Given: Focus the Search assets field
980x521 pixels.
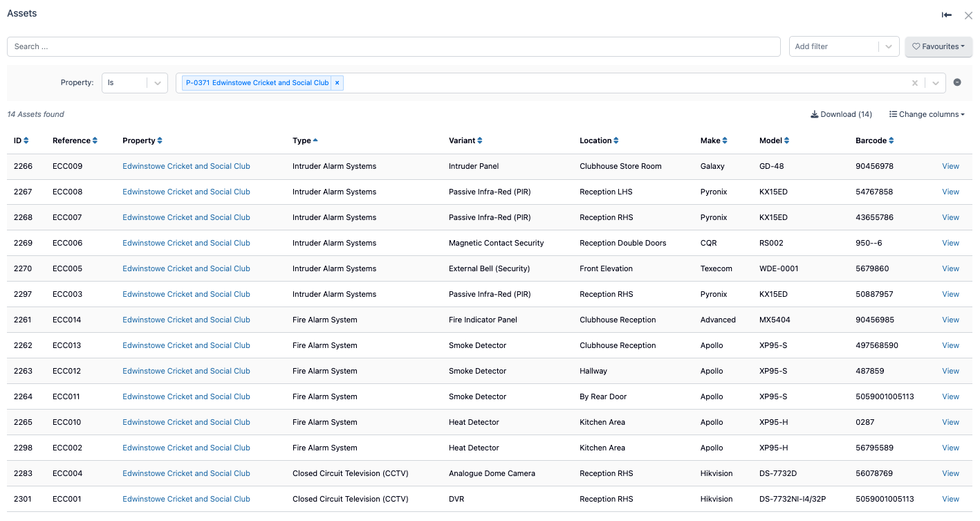Looking at the screenshot, I should tap(394, 46).
